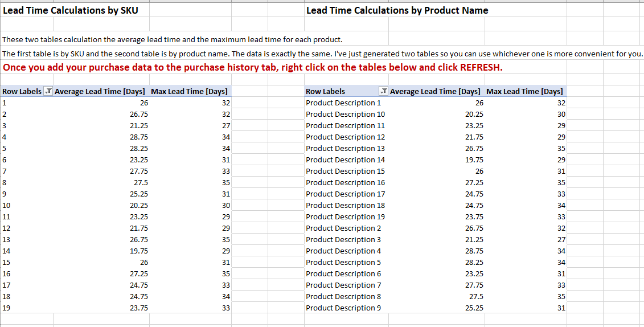Viewport: 644px width, 327px height.
Task: Select the SKU 14 row label cell
Action: pyautogui.click(x=27, y=251)
